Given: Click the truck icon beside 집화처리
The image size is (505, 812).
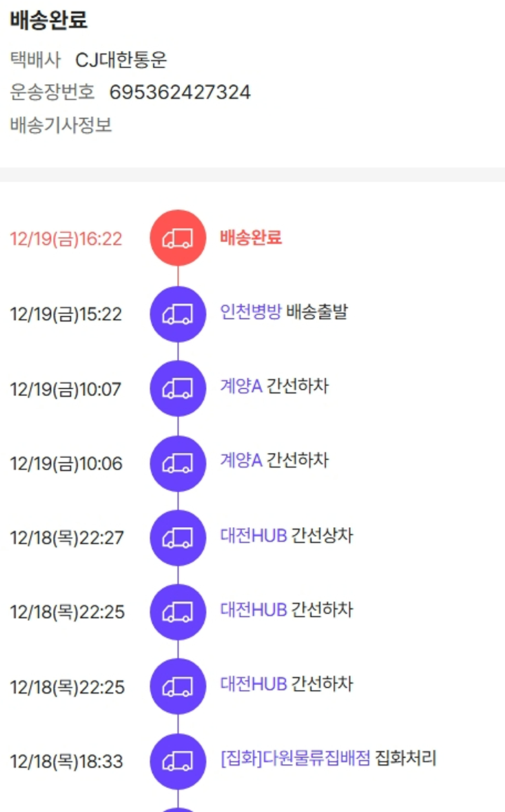Looking at the screenshot, I should [178, 762].
